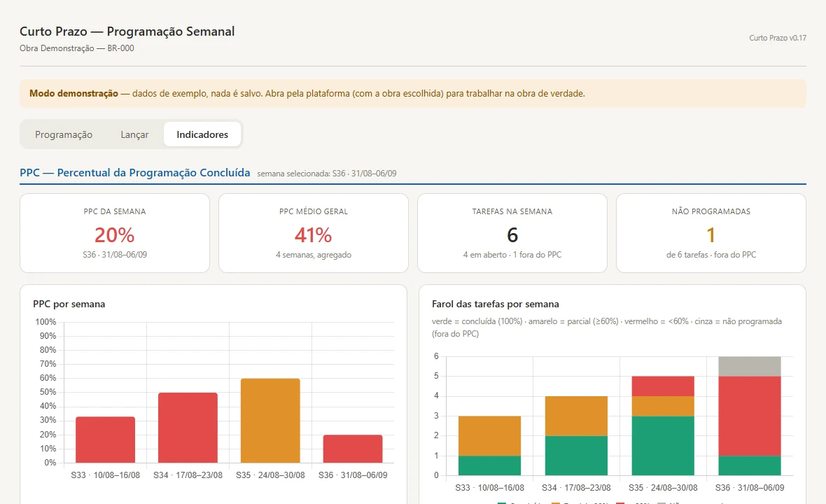This screenshot has width=826, height=504.
Task: Open the Lançar tab
Action: [x=134, y=134]
